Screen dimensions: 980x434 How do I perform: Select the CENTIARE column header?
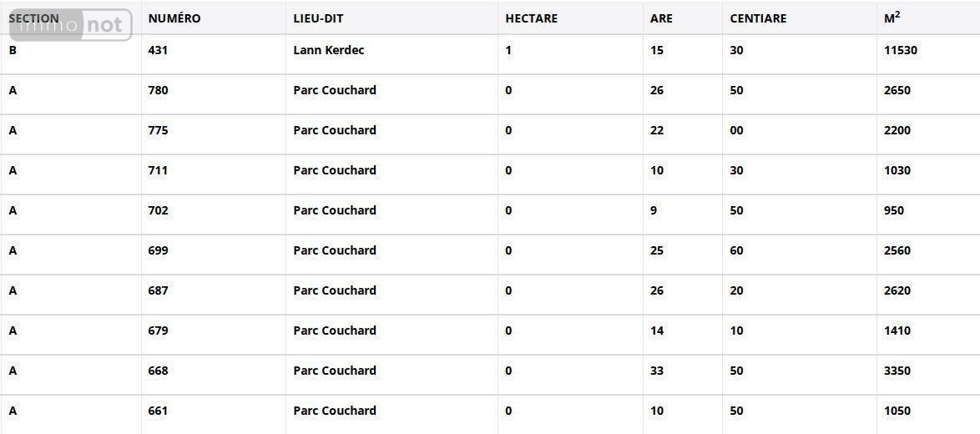758,18
